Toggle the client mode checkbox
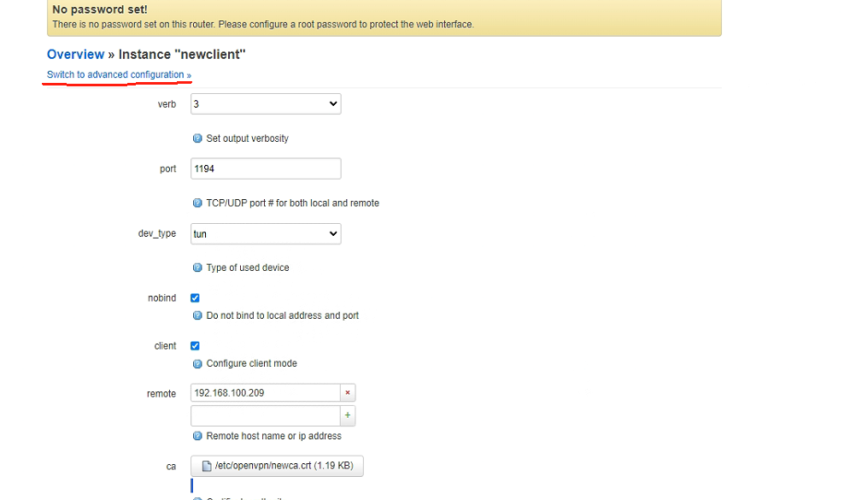The width and height of the screenshot is (868, 500). tap(195, 346)
